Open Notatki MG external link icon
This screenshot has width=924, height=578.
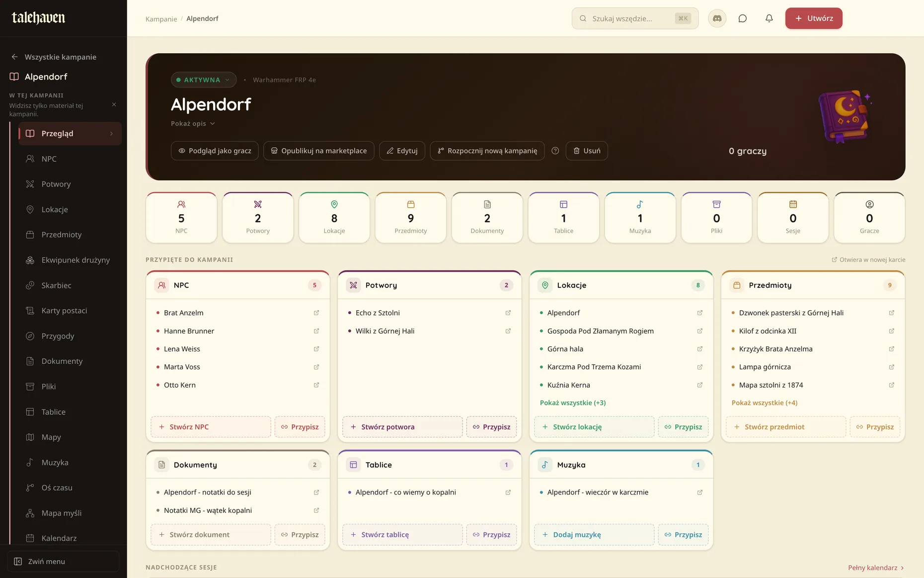coord(316,510)
